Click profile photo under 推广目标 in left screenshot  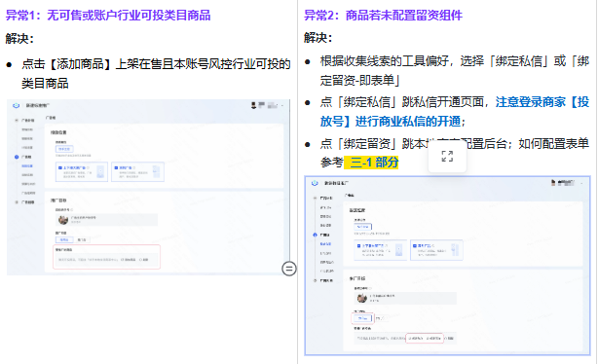tap(63, 220)
